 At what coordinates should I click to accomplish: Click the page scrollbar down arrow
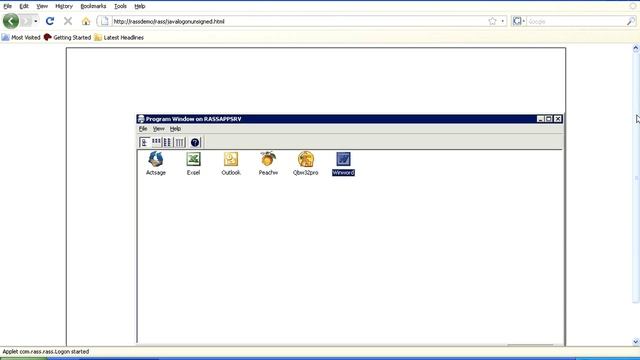coord(636,342)
